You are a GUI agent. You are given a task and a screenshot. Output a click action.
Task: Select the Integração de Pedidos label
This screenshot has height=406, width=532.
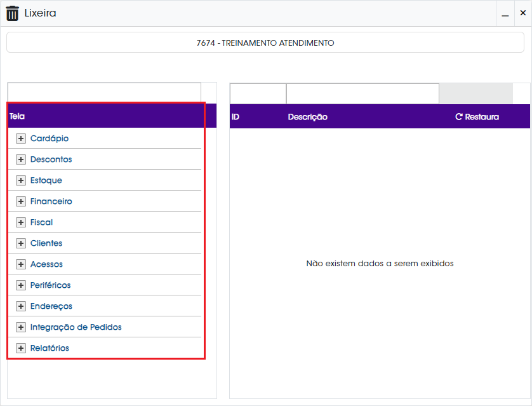point(76,327)
